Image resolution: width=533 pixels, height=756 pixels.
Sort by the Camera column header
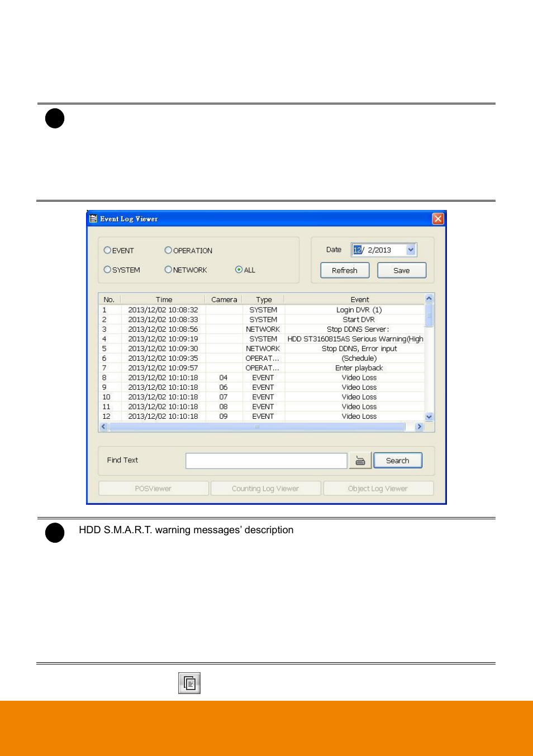[224, 299]
